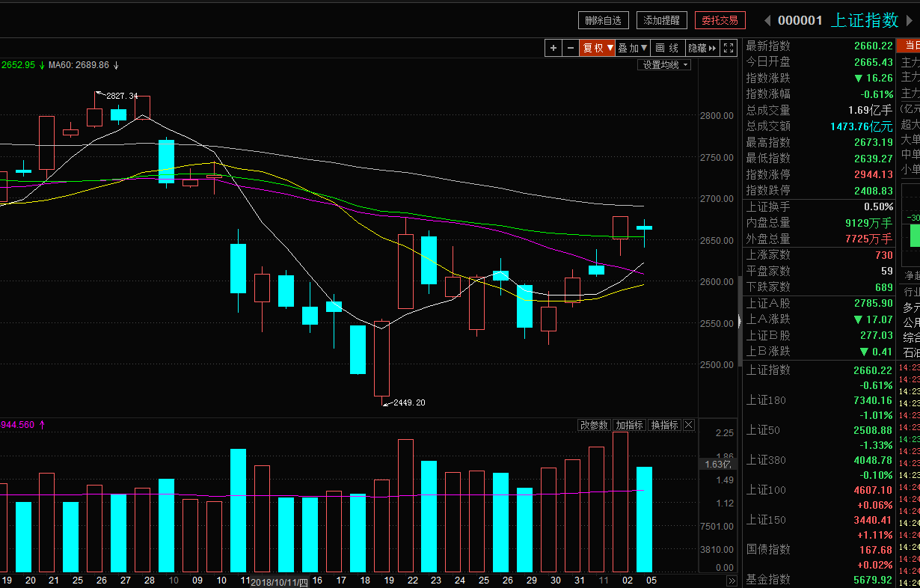Click the MA60: 2689.86 label

pyautogui.click(x=79, y=65)
